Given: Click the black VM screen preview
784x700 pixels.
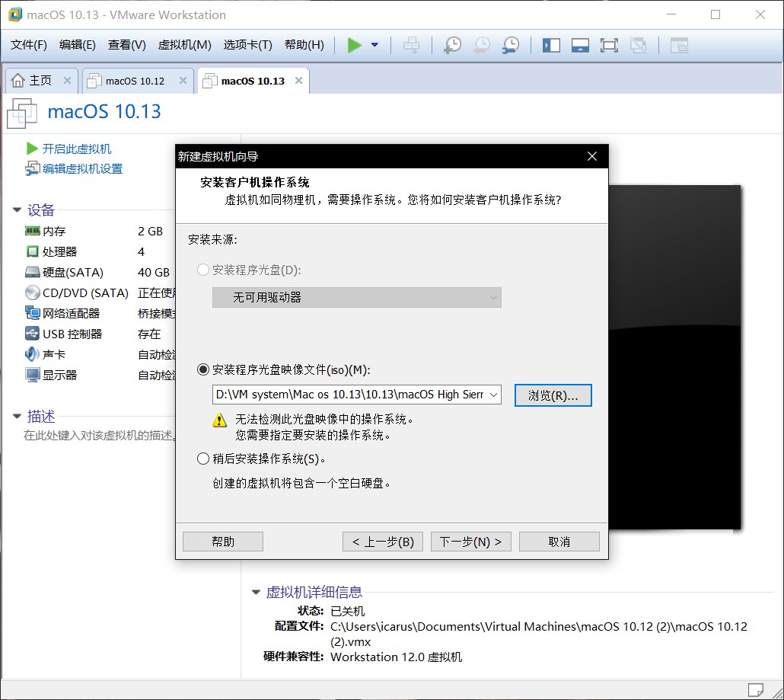Looking at the screenshot, I should click(674, 356).
